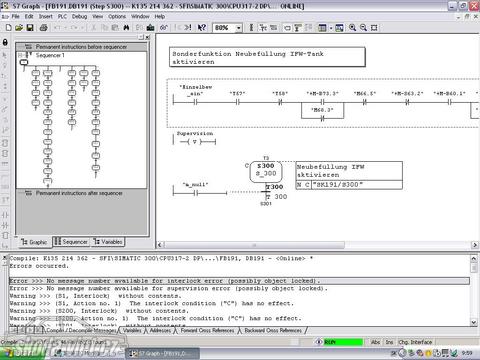Insert a step using the step icon
This screenshot has width=480, height=360.
(287, 28)
